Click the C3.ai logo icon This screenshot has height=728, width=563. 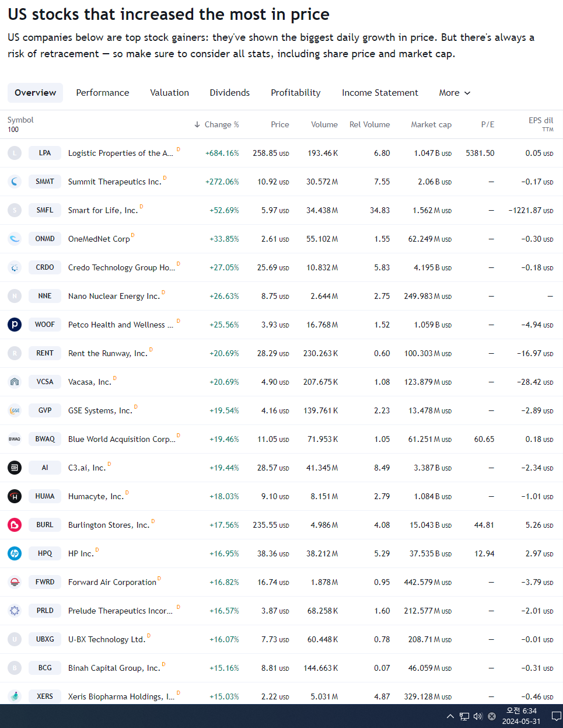coord(15,468)
